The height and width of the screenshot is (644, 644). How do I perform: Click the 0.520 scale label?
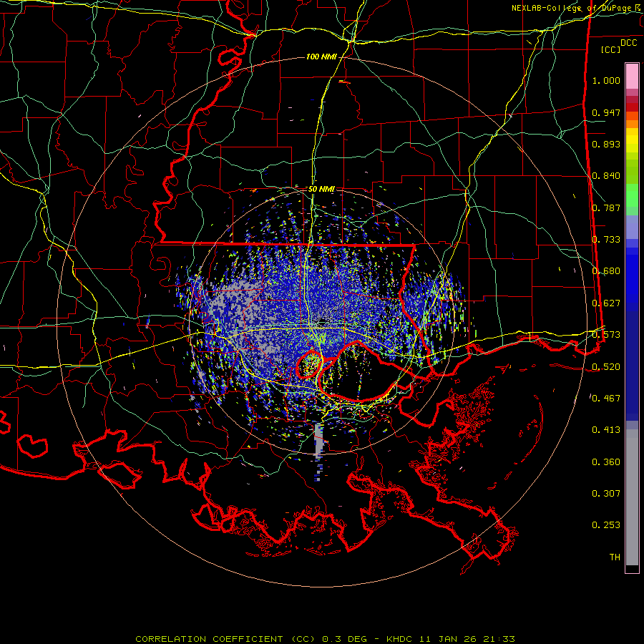tap(606, 367)
